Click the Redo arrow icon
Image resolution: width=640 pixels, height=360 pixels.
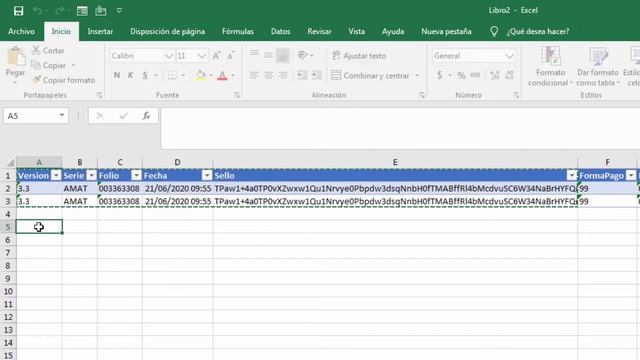(59, 11)
